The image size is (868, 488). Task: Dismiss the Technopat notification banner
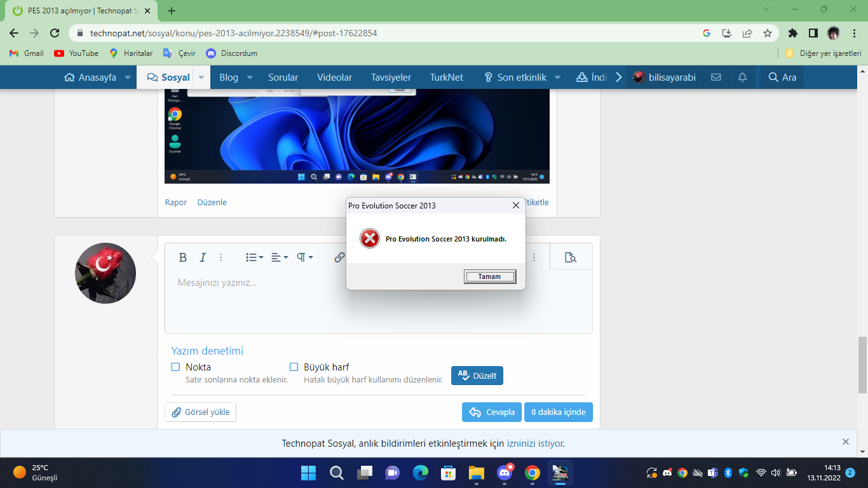846,442
